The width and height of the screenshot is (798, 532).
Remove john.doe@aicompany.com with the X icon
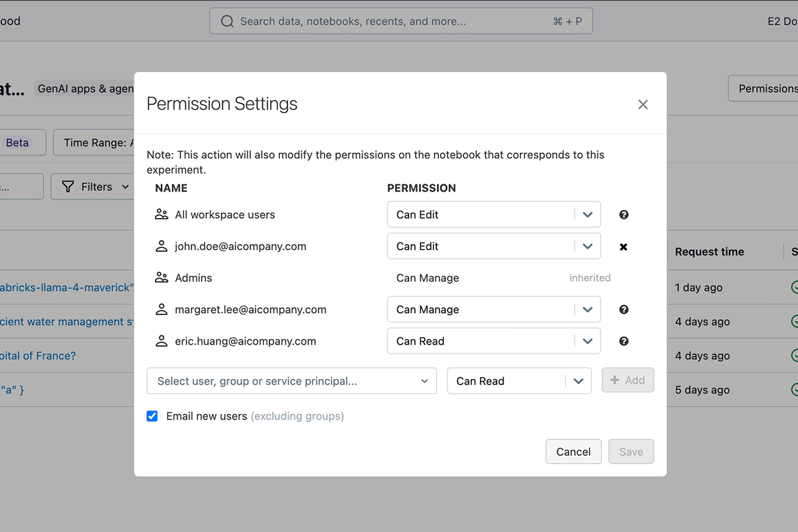coord(624,247)
